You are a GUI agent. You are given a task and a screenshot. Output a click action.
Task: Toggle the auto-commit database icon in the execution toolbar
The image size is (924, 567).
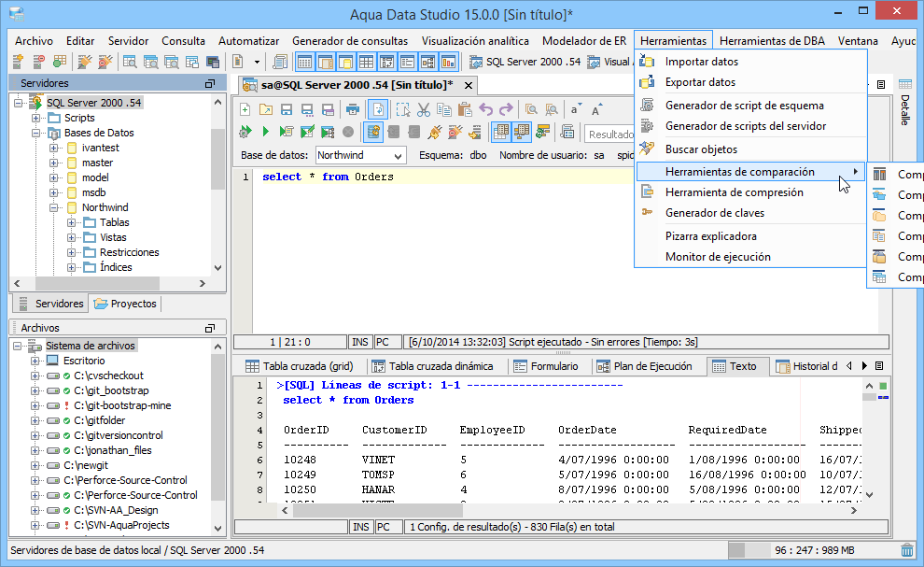pos(373,132)
